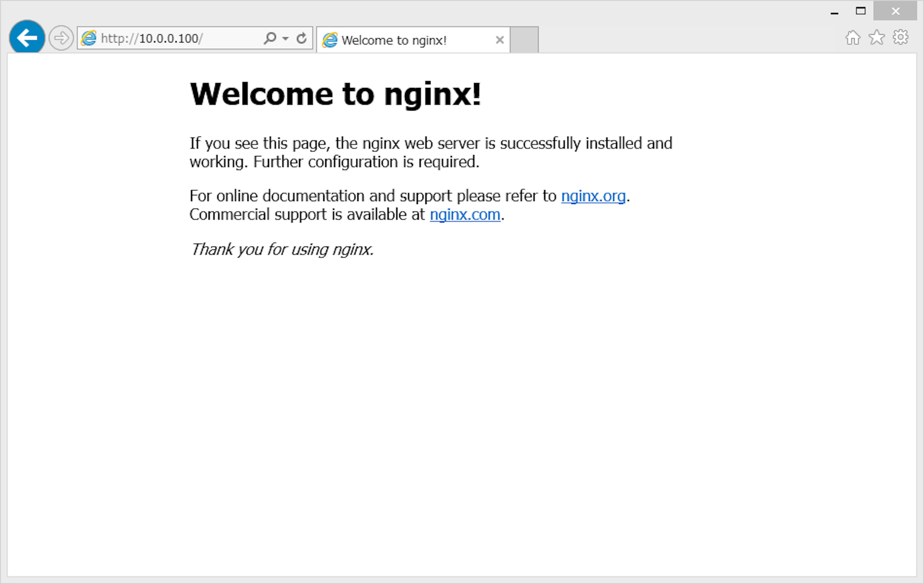
Task: Follow the nginx.com link
Action: [465, 215]
